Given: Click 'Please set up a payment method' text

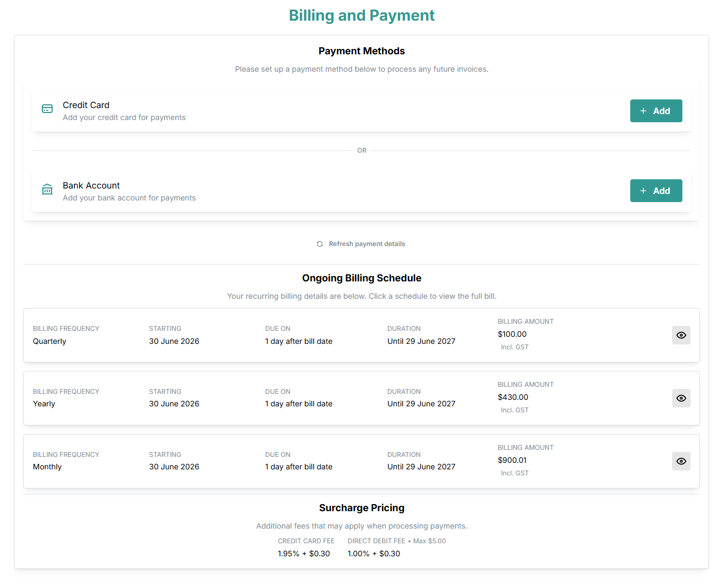Looking at the screenshot, I should 362,69.
